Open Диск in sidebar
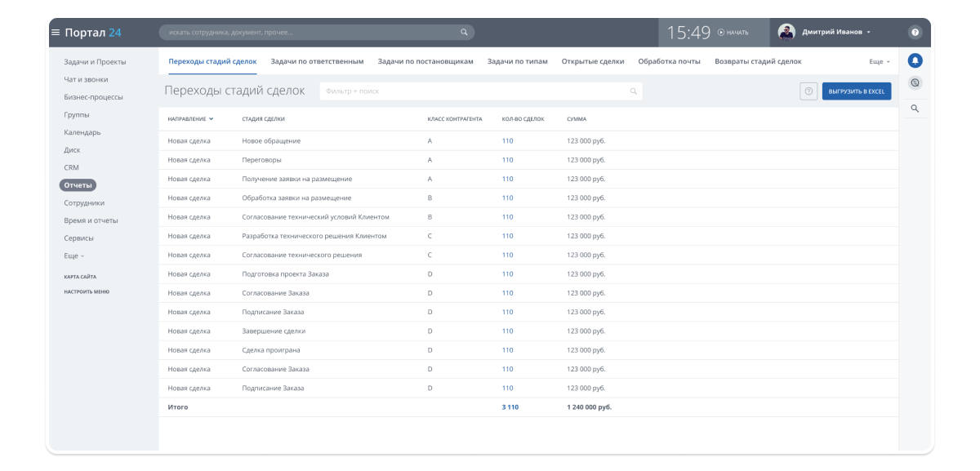The width and height of the screenshot is (980, 471). tap(72, 150)
